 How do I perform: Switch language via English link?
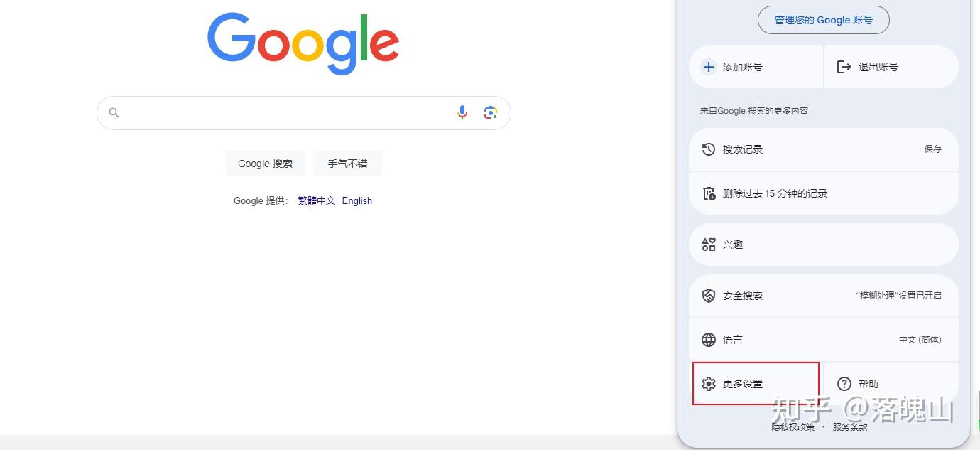[x=357, y=200]
